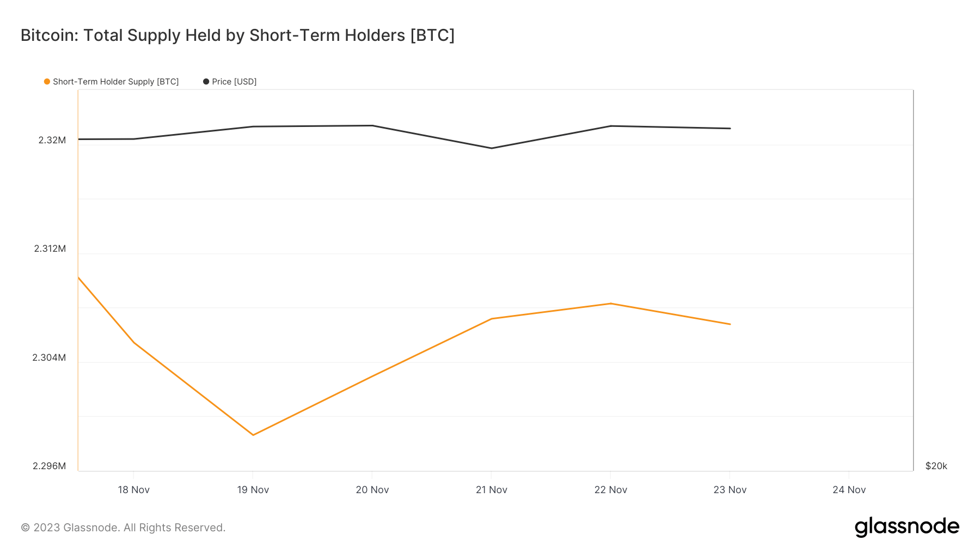This screenshot has width=980, height=552.
Task: Click the Glassnode copyright notice
Action: (x=123, y=527)
